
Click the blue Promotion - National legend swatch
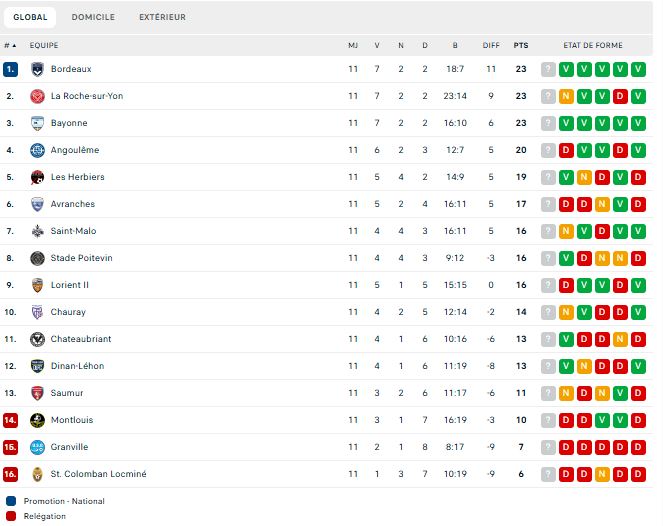11,501
